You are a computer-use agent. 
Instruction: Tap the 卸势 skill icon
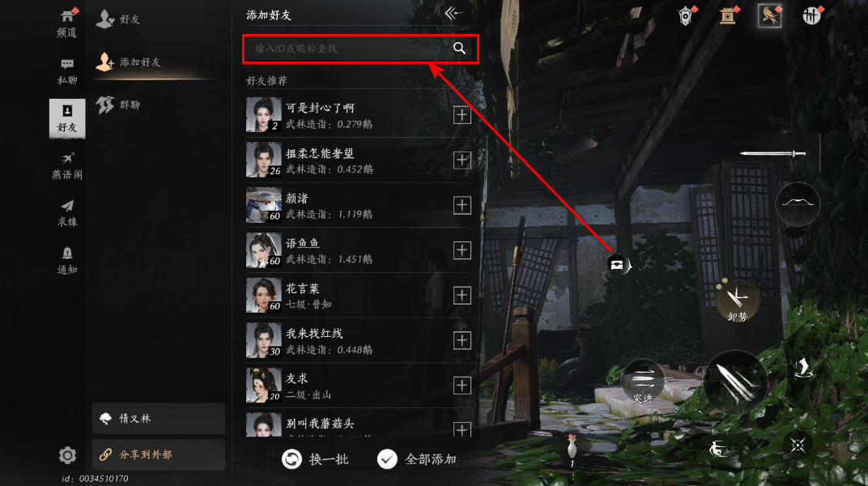[738, 301]
